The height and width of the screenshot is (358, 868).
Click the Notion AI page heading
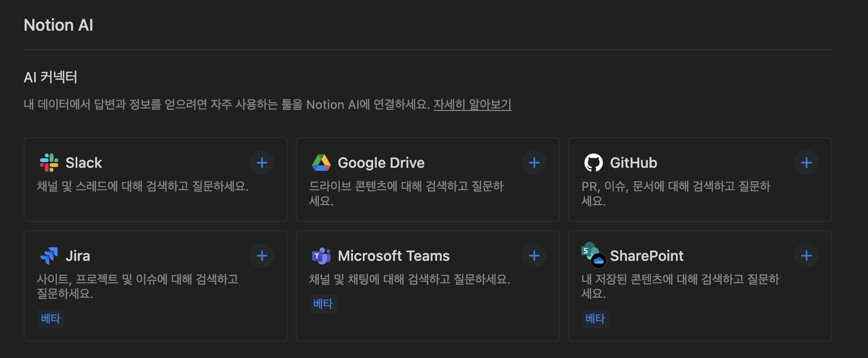pos(58,25)
